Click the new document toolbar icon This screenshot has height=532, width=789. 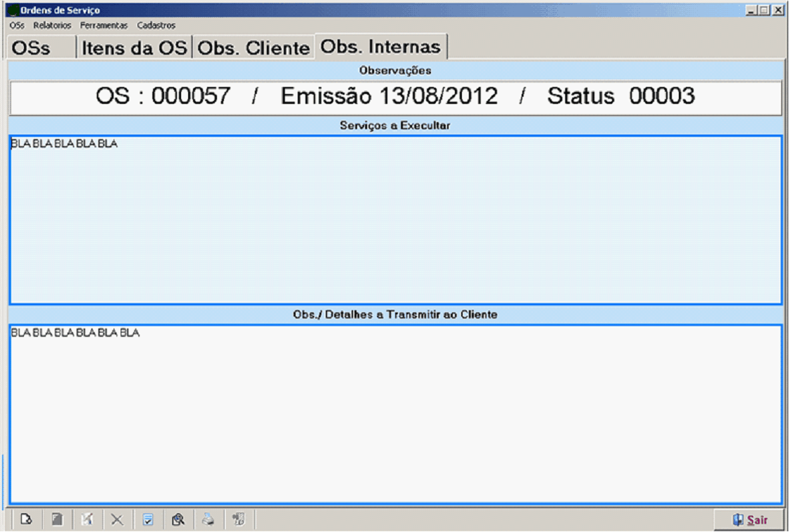pyautogui.click(x=26, y=520)
